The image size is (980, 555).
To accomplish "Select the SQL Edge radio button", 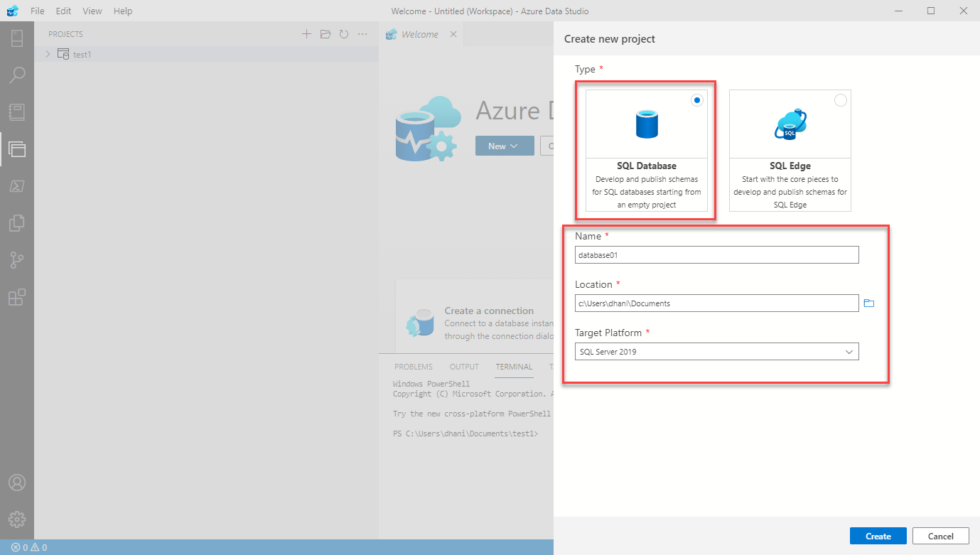I will pos(841,100).
